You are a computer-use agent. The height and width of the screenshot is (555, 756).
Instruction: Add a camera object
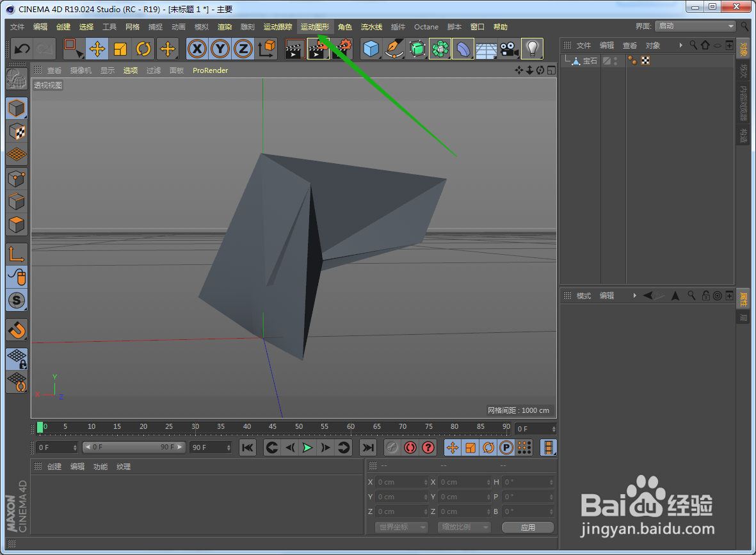pyautogui.click(x=509, y=49)
